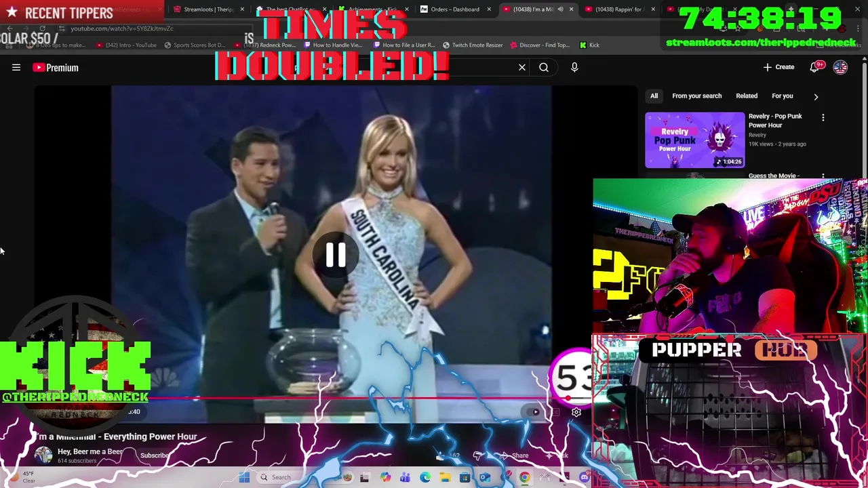Select the All filter chip
868x488 pixels.
pos(654,96)
